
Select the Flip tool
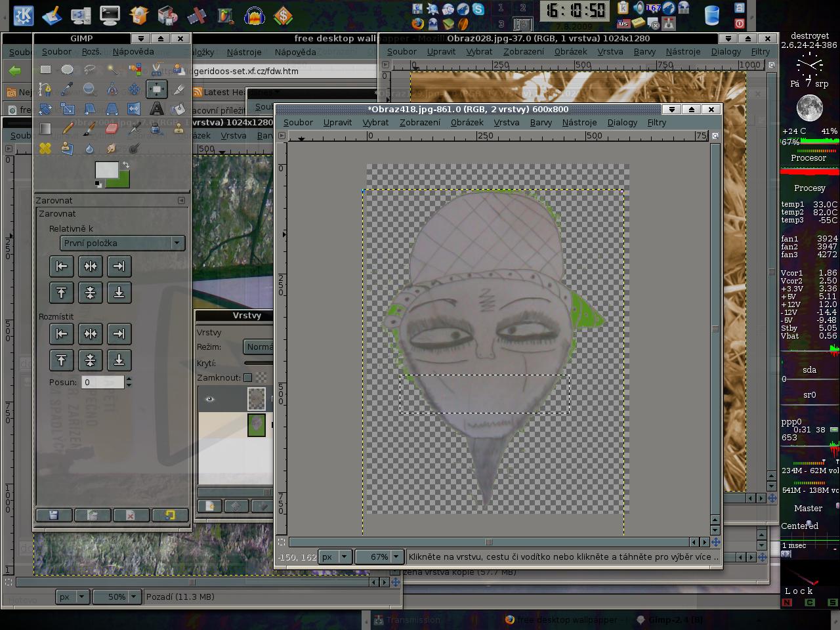point(135,109)
